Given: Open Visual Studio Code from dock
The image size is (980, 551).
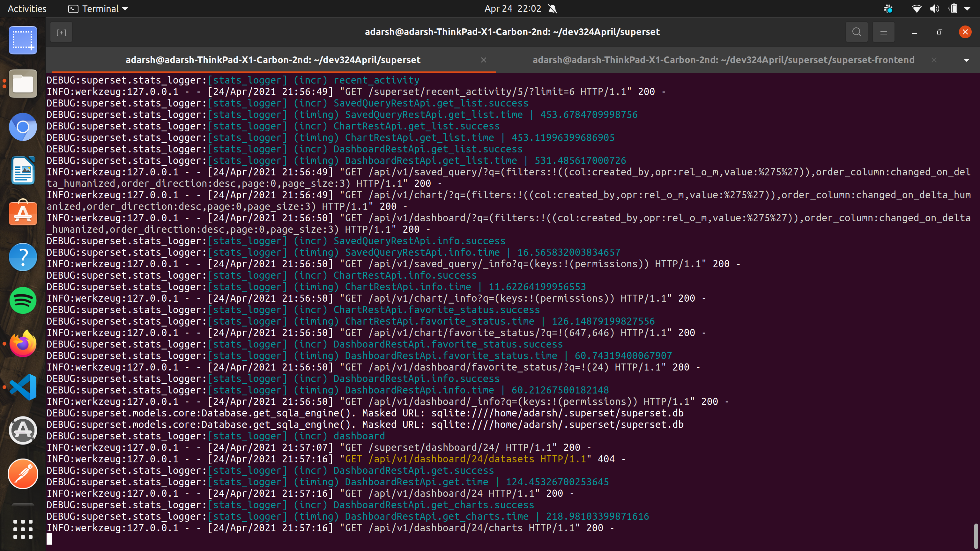Looking at the screenshot, I should pos(23,387).
